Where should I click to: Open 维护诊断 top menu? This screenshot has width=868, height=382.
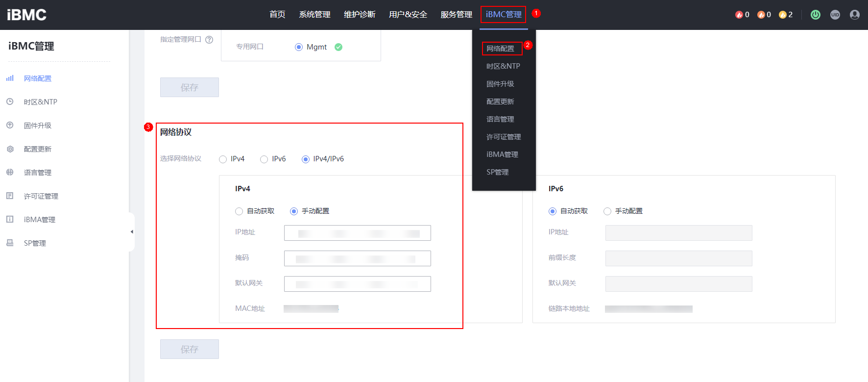[x=360, y=15]
